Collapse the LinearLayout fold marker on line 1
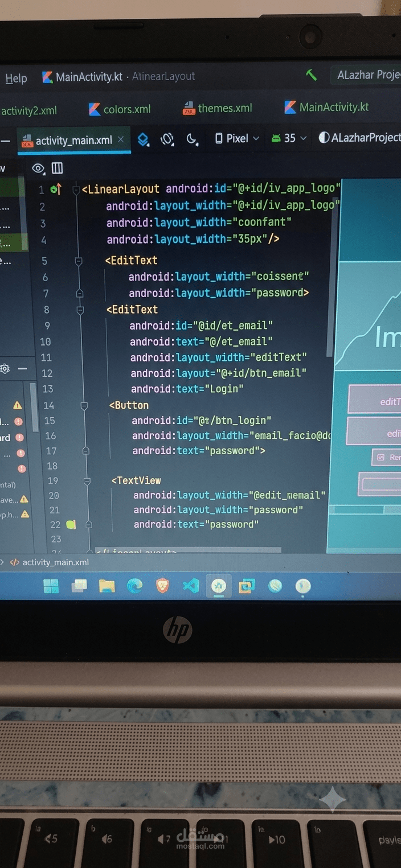The image size is (401, 868). [x=76, y=190]
